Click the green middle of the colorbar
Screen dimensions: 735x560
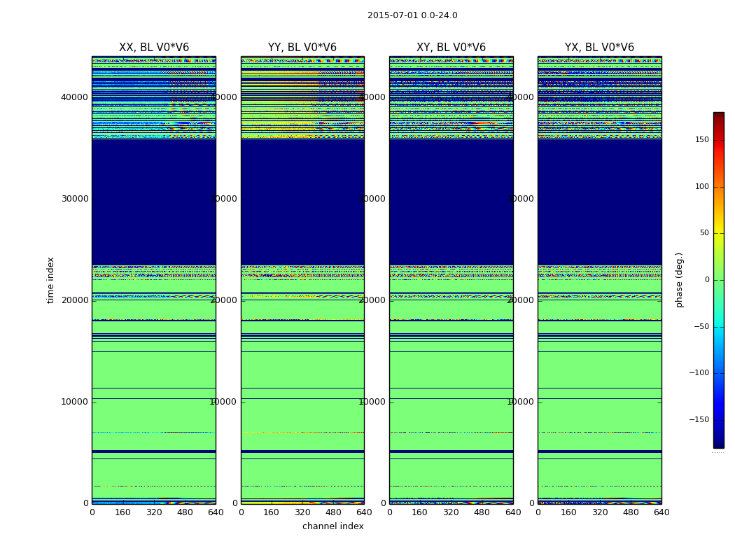click(x=718, y=280)
